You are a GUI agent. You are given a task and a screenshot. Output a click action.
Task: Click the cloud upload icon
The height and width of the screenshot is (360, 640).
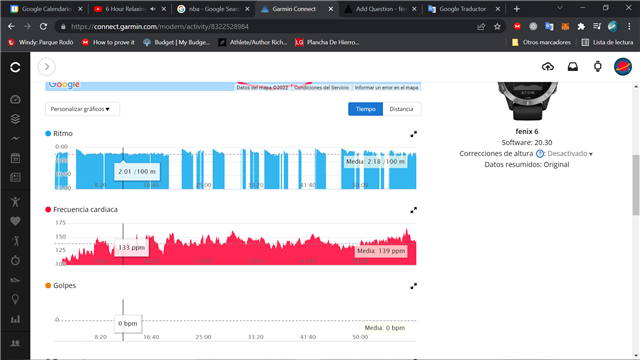coord(548,67)
